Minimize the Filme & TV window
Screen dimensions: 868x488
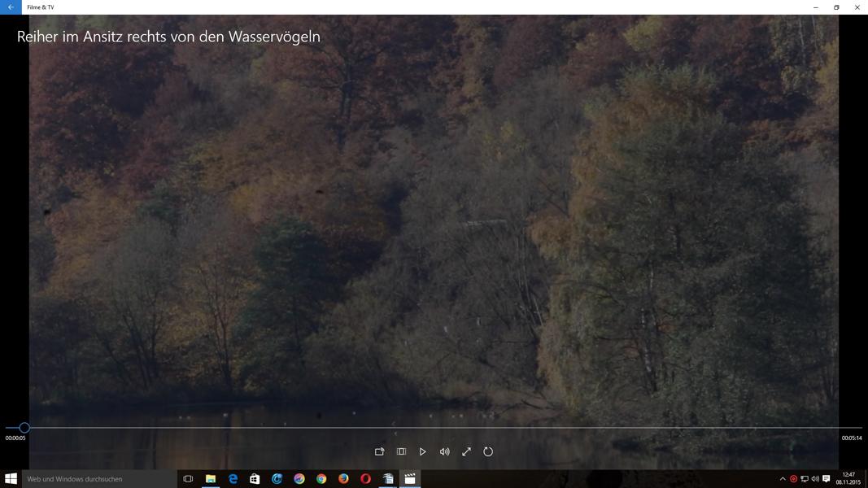coord(815,7)
